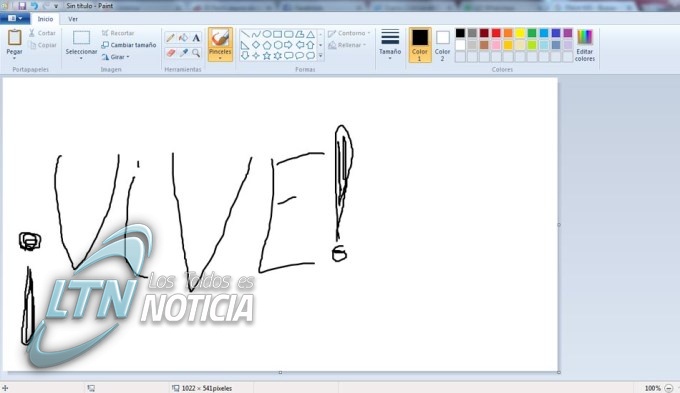Select the Magnifier tool

tap(196, 53)
